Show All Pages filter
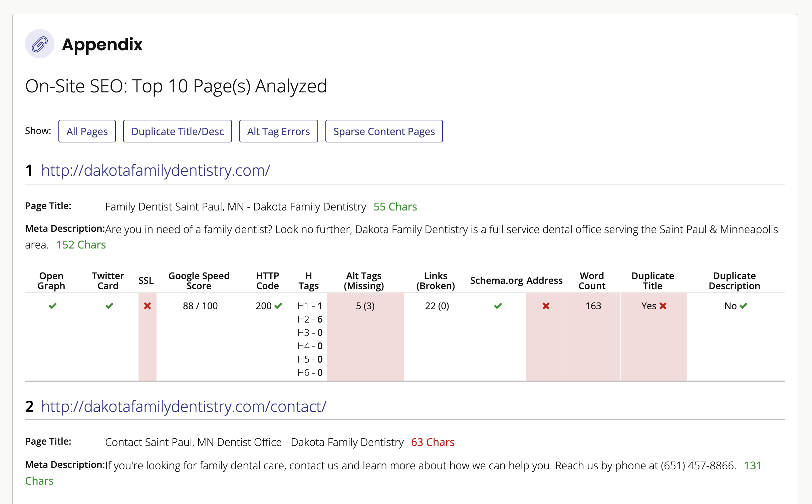This screenshot has width=812, height=504. point(87,131)
